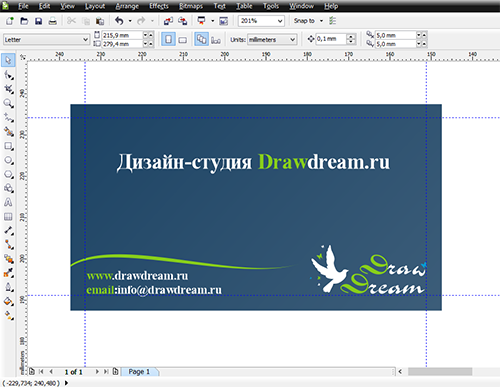Select the Interactive Fill tool
The width and height of the screenshot is (500, 387).
[8, 315]
